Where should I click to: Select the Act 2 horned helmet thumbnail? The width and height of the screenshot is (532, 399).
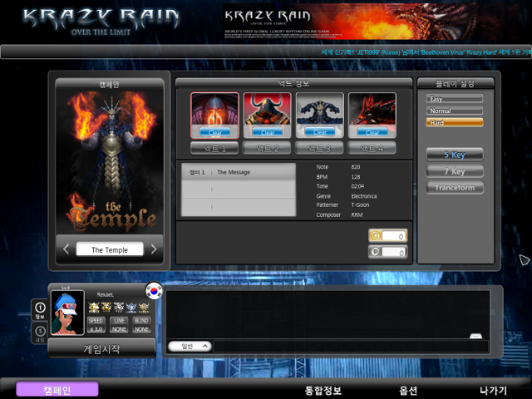coord(268,116)
